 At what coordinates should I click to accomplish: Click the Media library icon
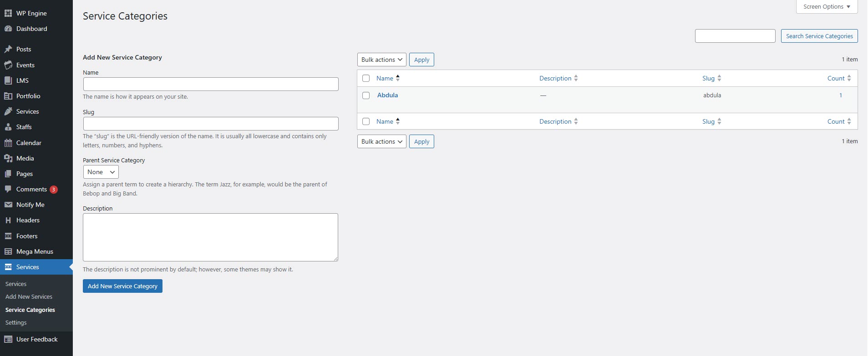coord(8,158)
